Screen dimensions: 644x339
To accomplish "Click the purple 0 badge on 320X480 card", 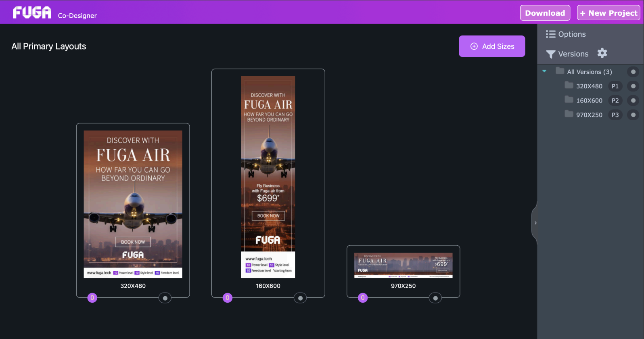I will (x=92, y=298).
